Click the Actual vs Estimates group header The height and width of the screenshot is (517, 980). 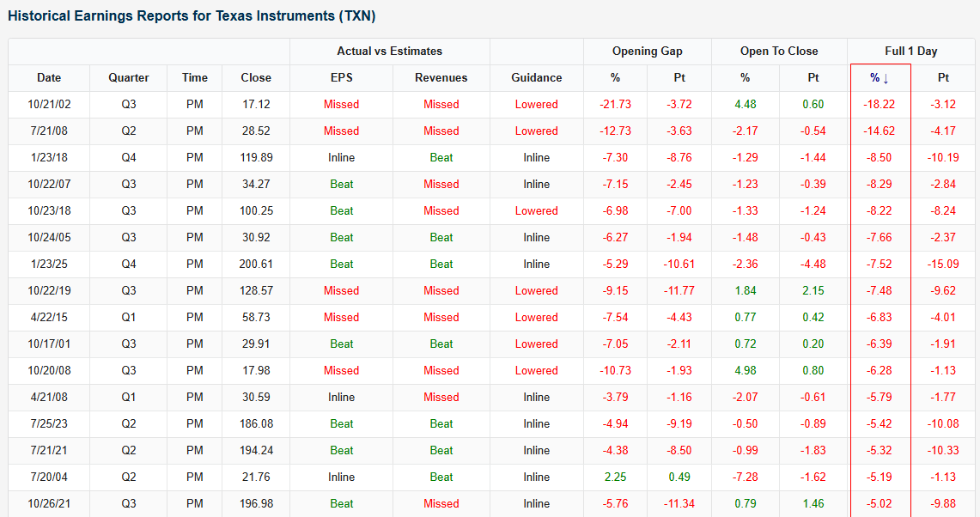[x=389, y=52]
